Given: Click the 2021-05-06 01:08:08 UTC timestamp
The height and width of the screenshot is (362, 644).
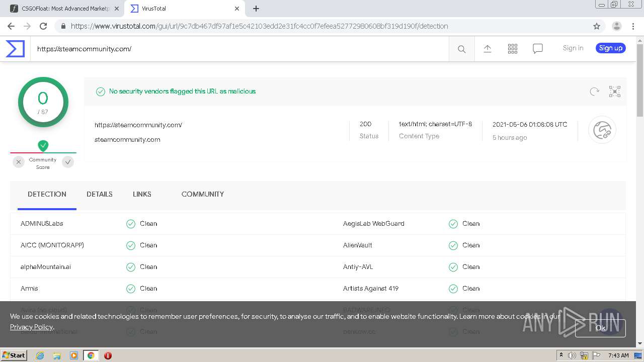Looking at the screenshot, I should coord(530,125).
